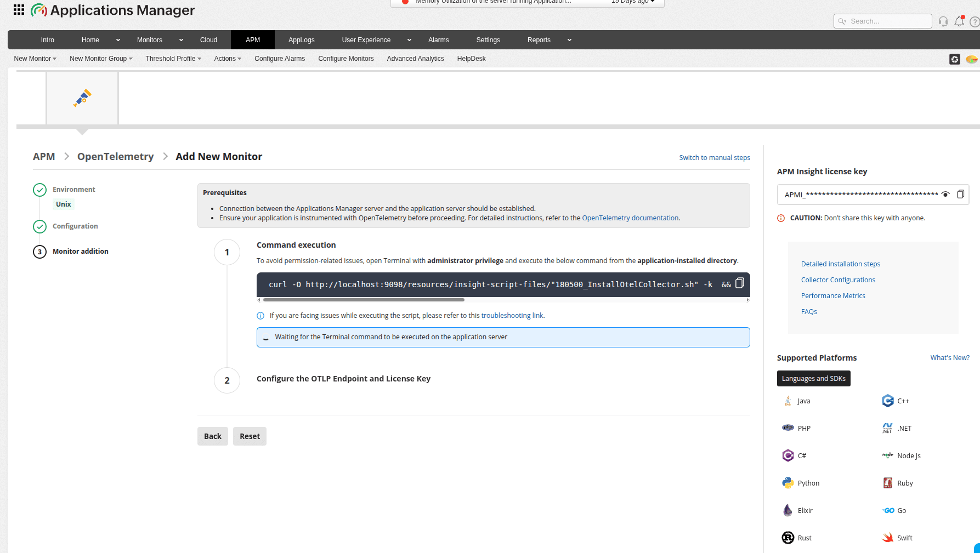
Task: Open the AppLogs tab
Action: click(x=302, y=40)
